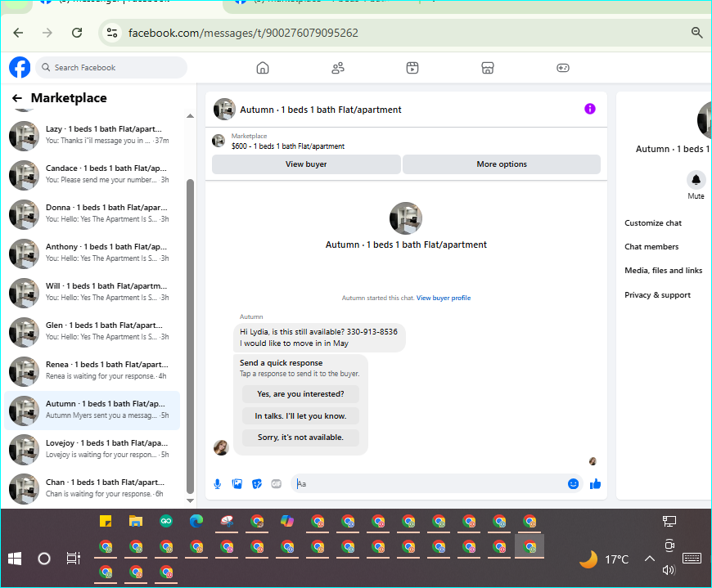Click the browser forward arrow

[47, 33]
